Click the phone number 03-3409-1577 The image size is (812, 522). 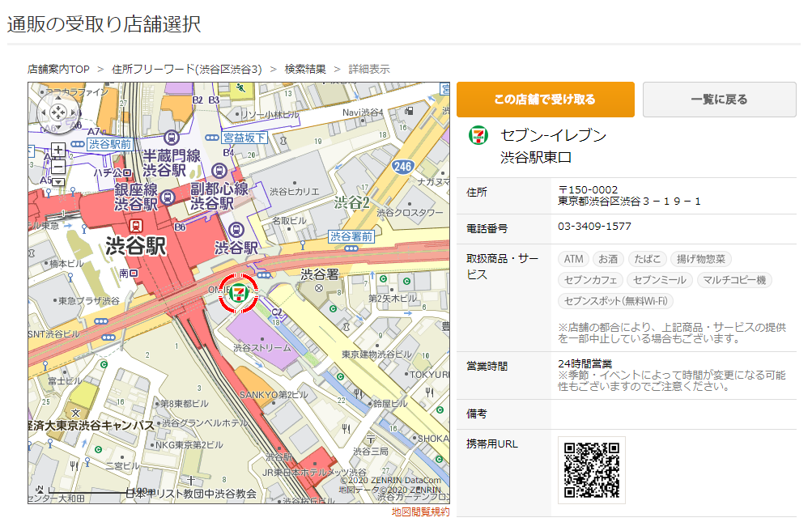[594, 227]
